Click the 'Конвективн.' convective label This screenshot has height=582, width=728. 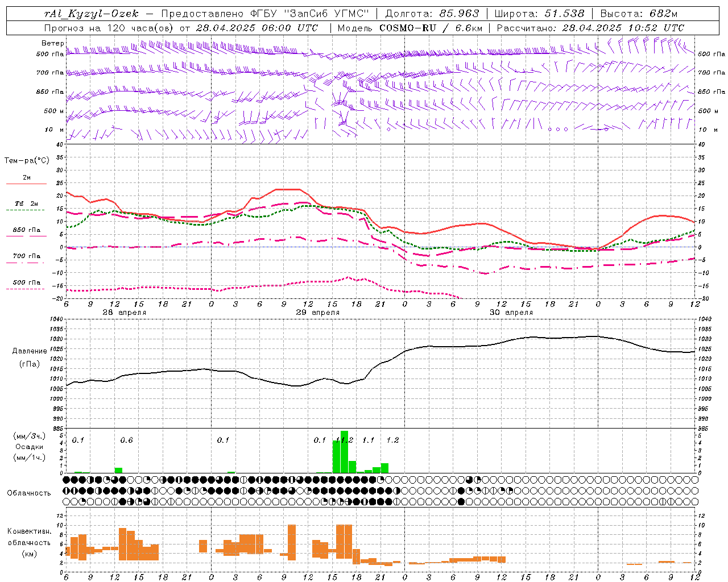(x=30, y=531)
